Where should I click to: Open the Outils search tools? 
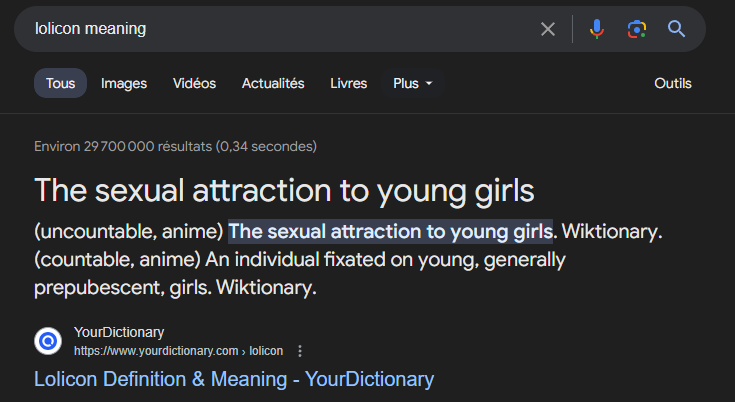click(673, 83)
